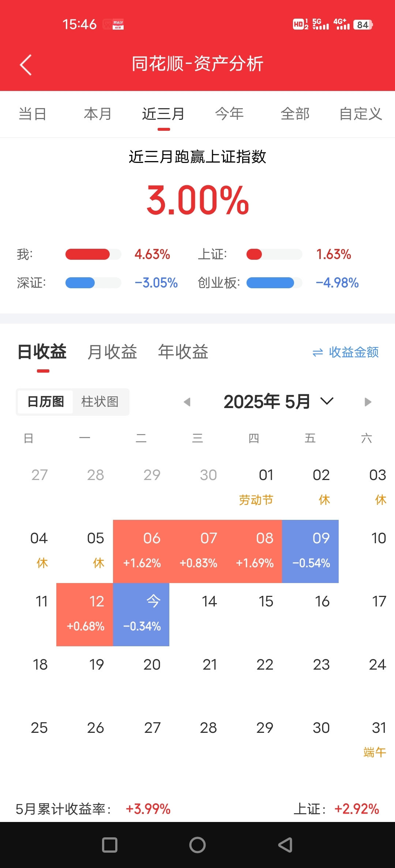Tap the Android back triangle icon
Viewport: 395px width, 868px height.
click(285, 845)
